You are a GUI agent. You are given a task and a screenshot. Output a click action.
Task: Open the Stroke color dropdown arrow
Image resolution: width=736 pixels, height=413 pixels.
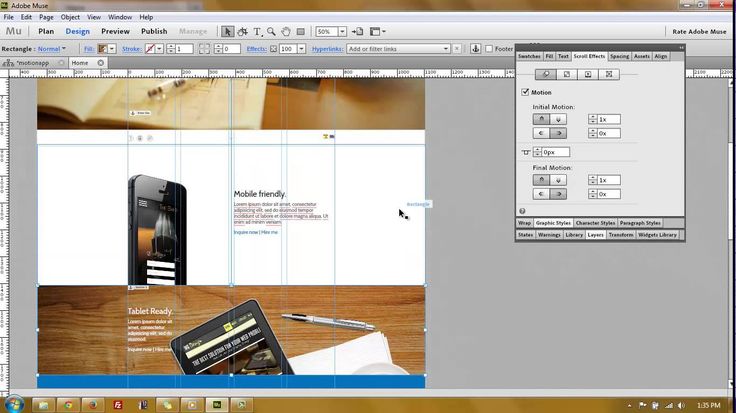160,48
